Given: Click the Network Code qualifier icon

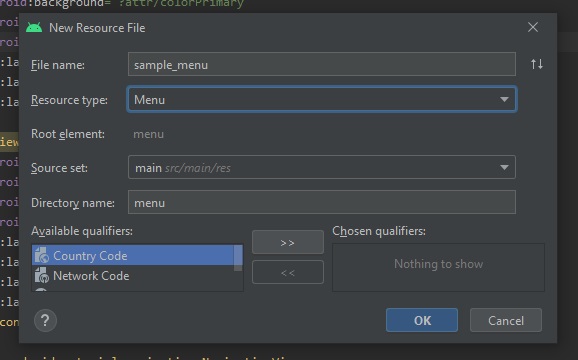Looking at the screenshot, I should pyautogui.click(x=42, y=275).
